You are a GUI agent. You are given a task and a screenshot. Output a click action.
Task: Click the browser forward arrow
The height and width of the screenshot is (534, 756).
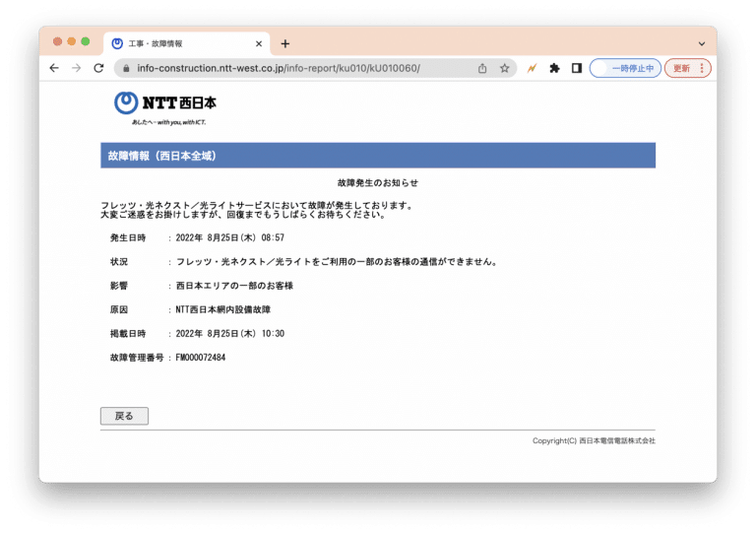[76, 68]
